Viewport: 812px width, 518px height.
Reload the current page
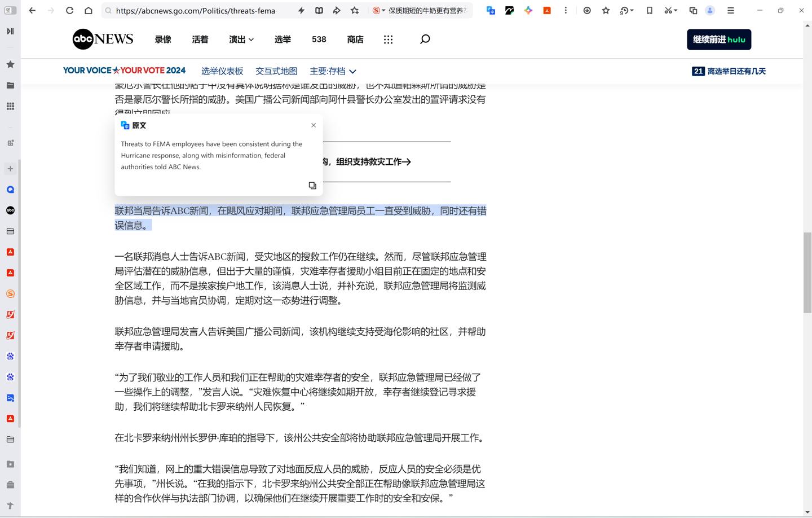[69, 10]
